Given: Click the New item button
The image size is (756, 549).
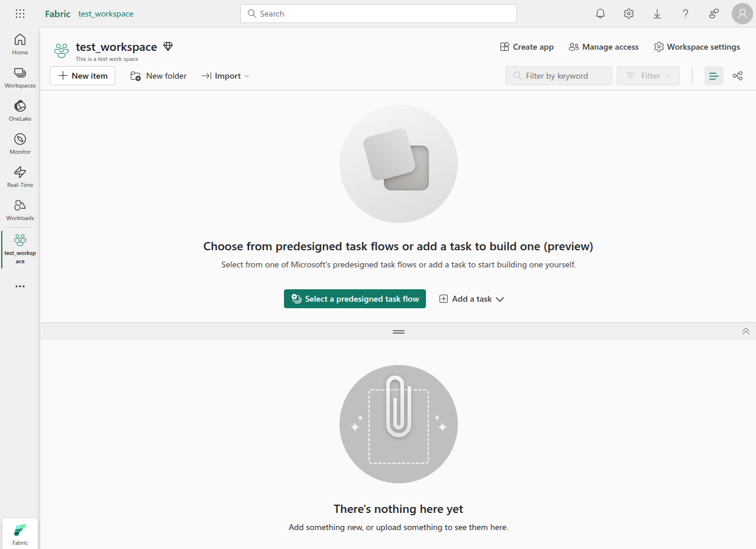Looking at the screenshot, I should pyautogui.click(x=83, y=76).
